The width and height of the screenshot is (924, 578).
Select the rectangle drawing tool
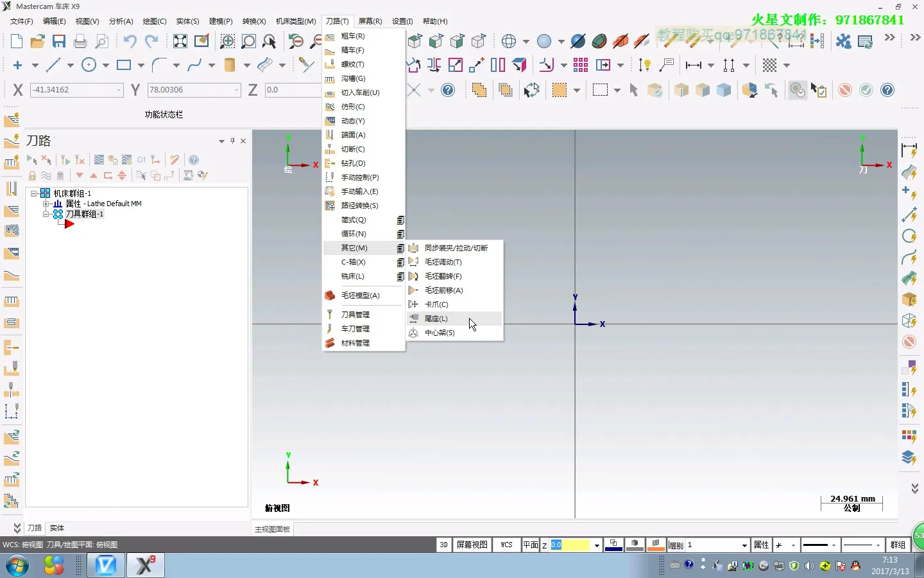(x=124, y=65)
